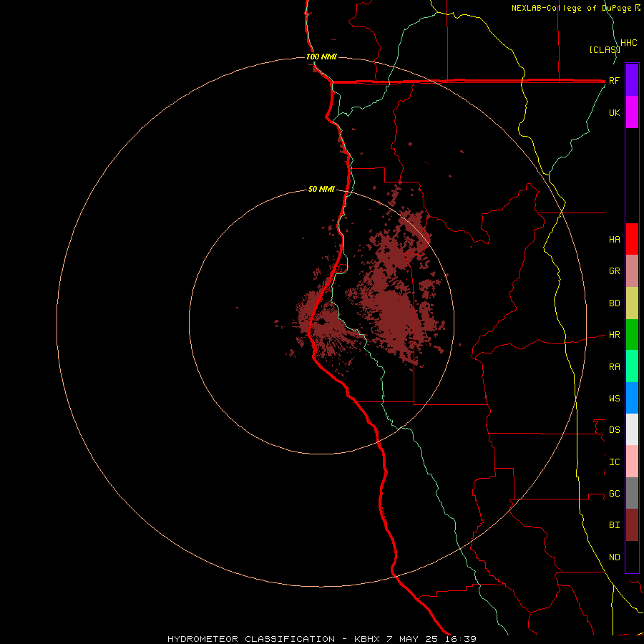Click the UK legend label
644x644 pixels.
pos(614,112)
